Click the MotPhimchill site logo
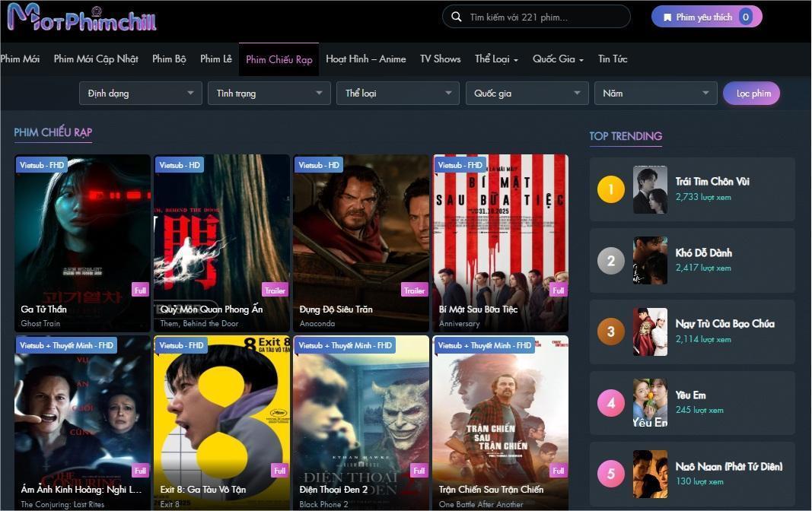 click(81, 18)
